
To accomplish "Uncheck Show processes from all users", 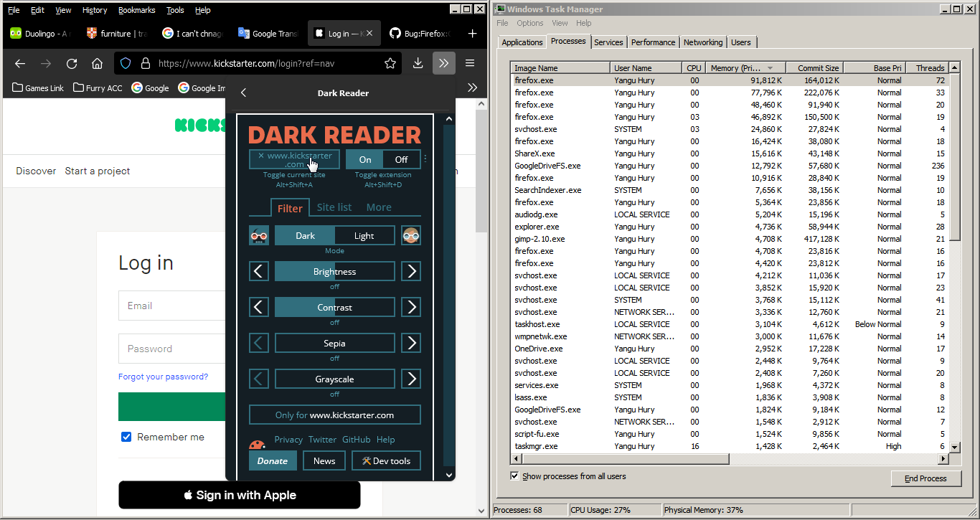I will pos(514,476).
